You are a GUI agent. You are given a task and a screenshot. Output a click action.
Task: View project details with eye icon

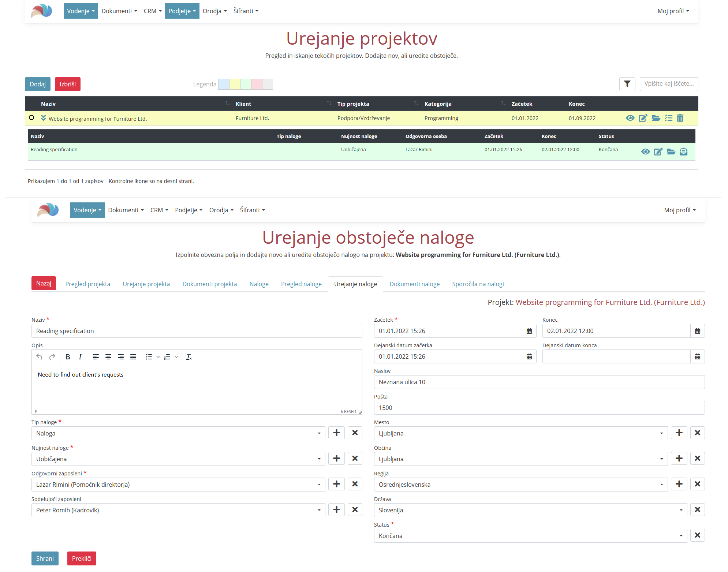[x=630, y=118]
